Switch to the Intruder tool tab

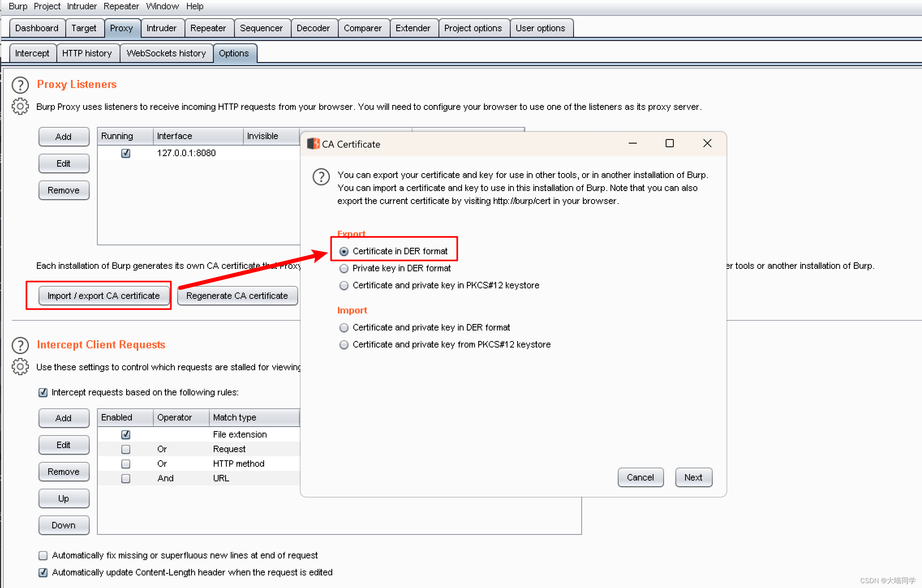162,28
